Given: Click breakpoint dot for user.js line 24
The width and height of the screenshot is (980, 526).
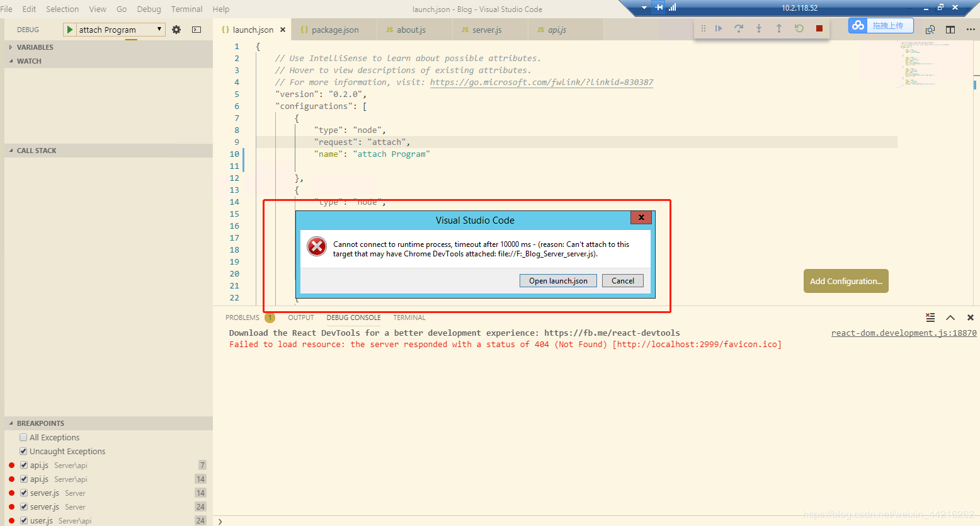Looking at the screenshot, I should 11,521.
